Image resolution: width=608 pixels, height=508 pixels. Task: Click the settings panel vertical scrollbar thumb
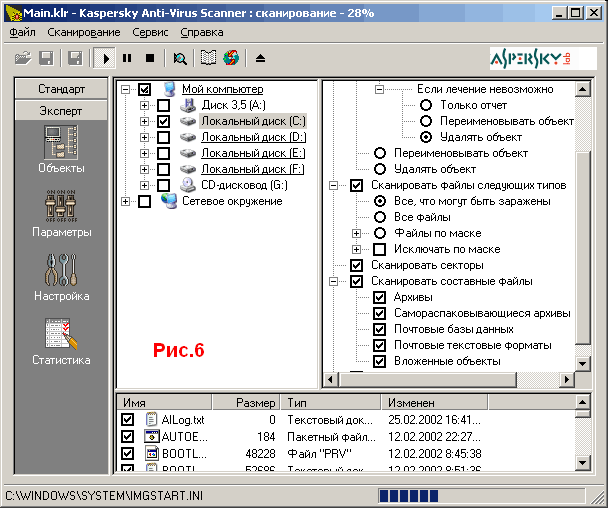click(x=583, y=248)
